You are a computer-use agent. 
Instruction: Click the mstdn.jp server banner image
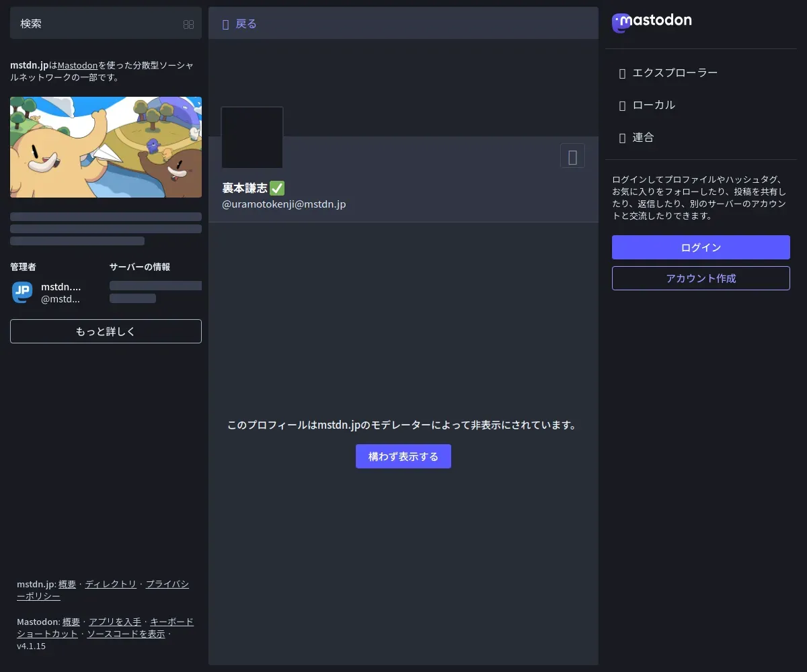(106, 147)
